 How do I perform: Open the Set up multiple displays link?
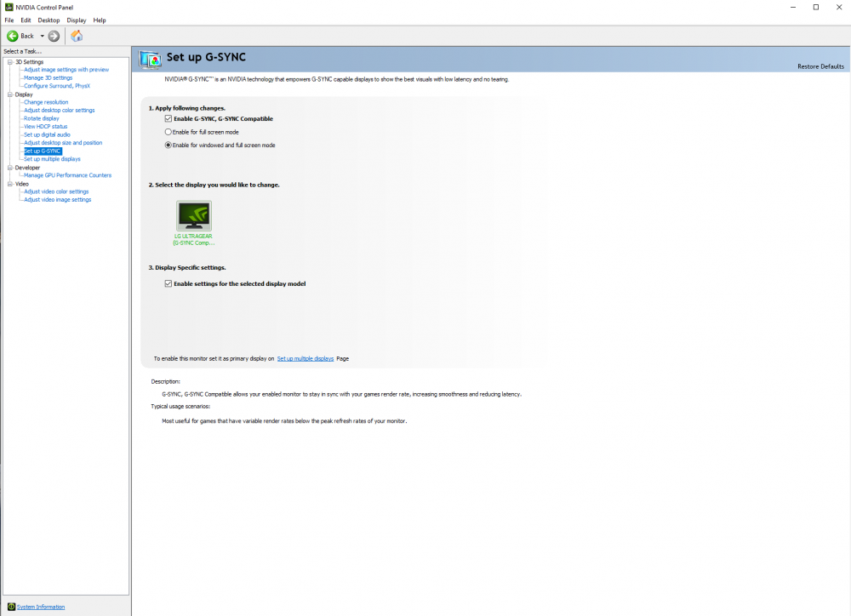pyautogui.click(x=306, y=358)
